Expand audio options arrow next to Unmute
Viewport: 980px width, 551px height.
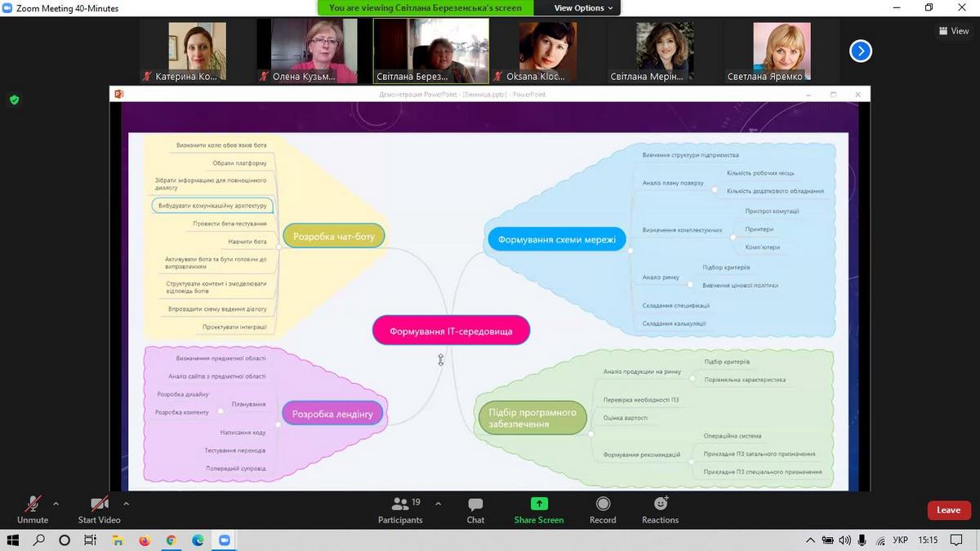[x=56, y=504]
